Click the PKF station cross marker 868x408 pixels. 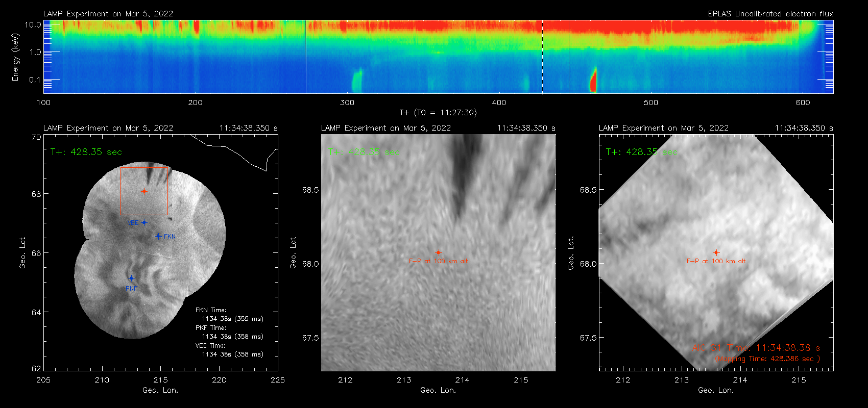pos(131,278)
